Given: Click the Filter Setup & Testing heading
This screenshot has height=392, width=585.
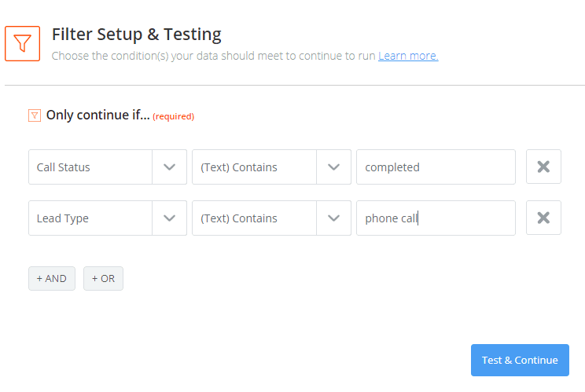Looking at the screenshot, I should click(x=137, y=35).
